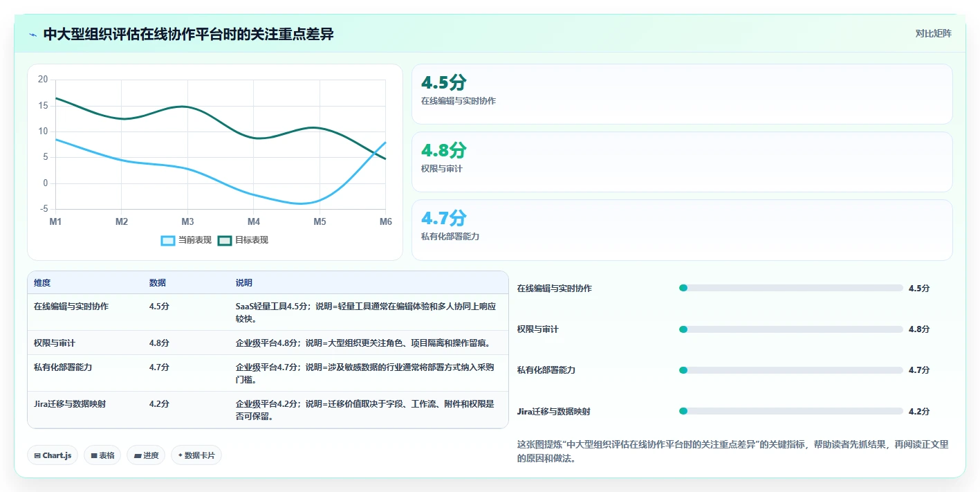The image size is (980, 492).
Task: Select the 表格 tag chip
Action: point(102,455)
